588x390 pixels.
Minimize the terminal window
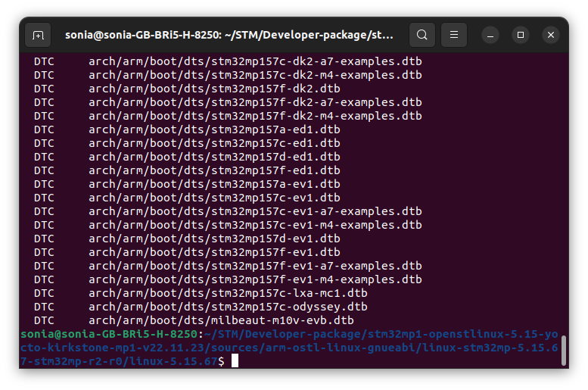point(490,36)
